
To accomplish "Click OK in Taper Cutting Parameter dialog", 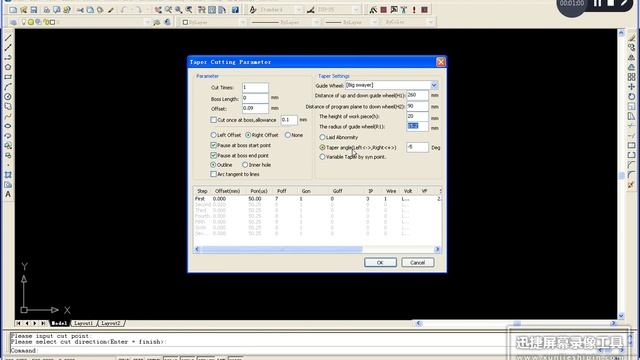I will point(380,262).
